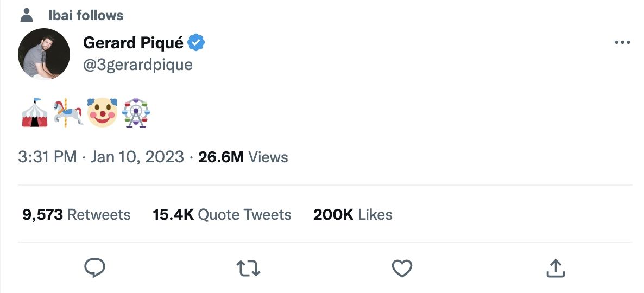This screenshot has height=293, width=644.
Task: Click the clown face emoji
Action: pos(102,112)
